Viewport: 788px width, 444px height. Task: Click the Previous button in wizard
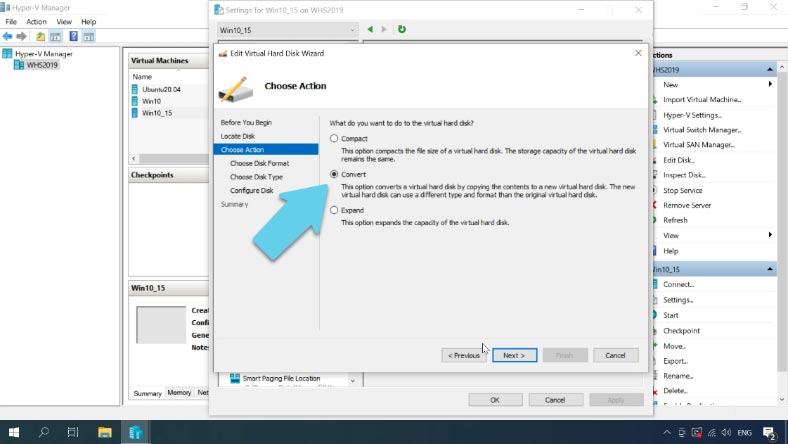(x=463, y=355)
